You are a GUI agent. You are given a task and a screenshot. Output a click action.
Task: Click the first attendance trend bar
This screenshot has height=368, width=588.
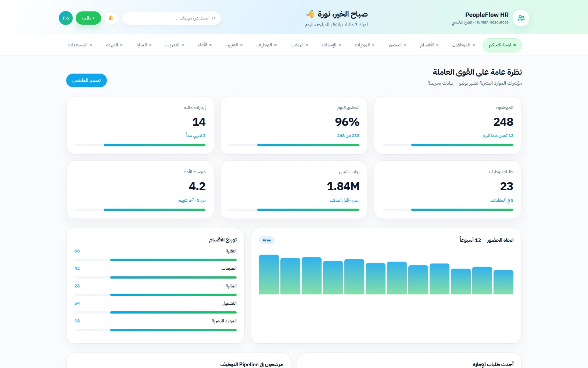click(269, 275)
